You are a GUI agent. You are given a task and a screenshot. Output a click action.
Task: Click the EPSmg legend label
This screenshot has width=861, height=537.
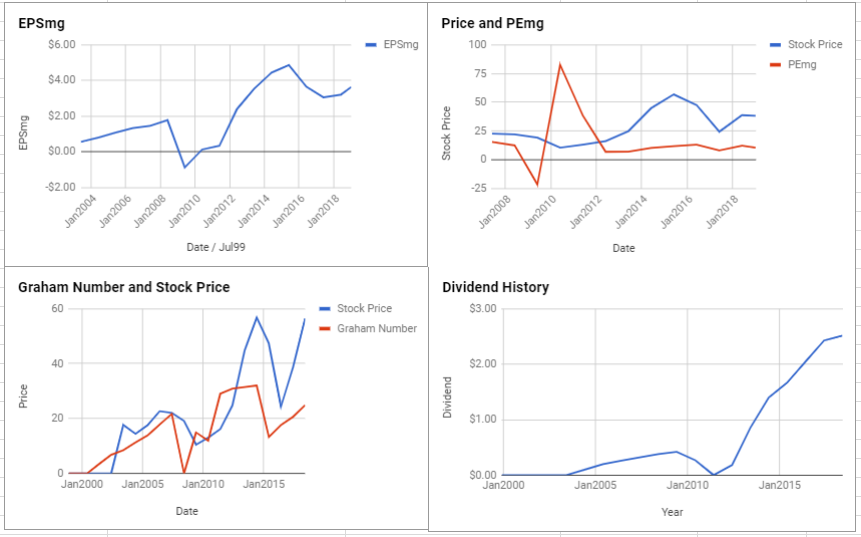401,44
